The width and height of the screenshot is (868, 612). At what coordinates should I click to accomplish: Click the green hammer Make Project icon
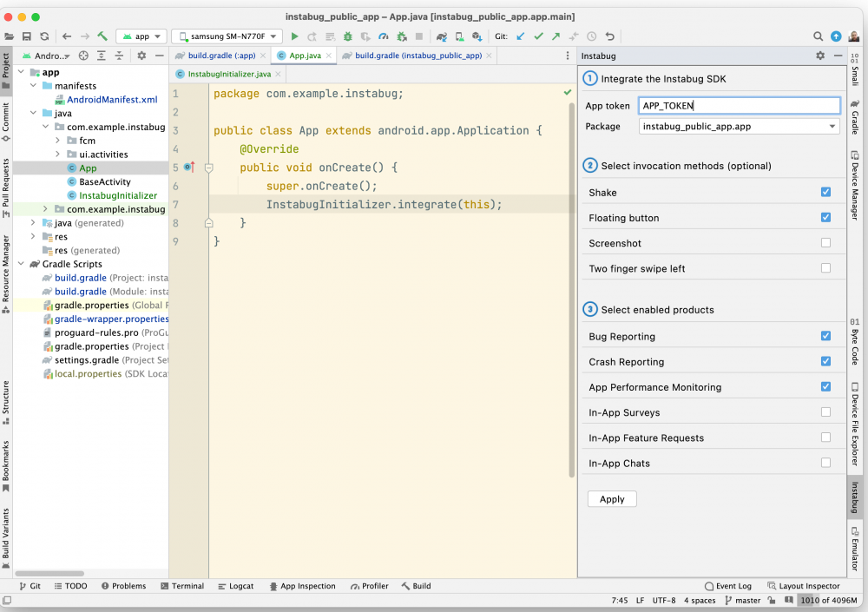[x=102, y=36]
